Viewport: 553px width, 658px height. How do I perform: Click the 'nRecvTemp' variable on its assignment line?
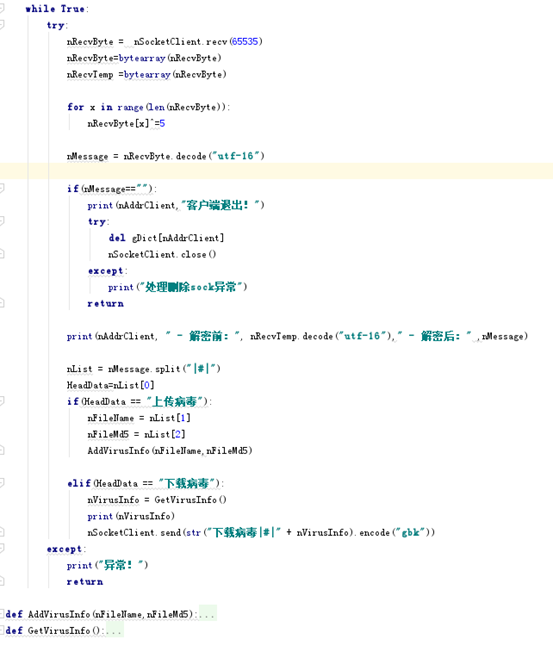tap(90, 75)
